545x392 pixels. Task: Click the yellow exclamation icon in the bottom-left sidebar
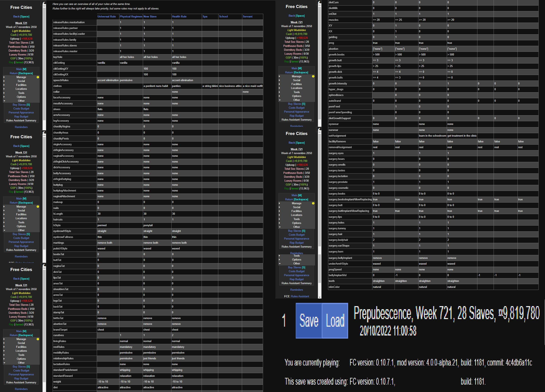38,339
